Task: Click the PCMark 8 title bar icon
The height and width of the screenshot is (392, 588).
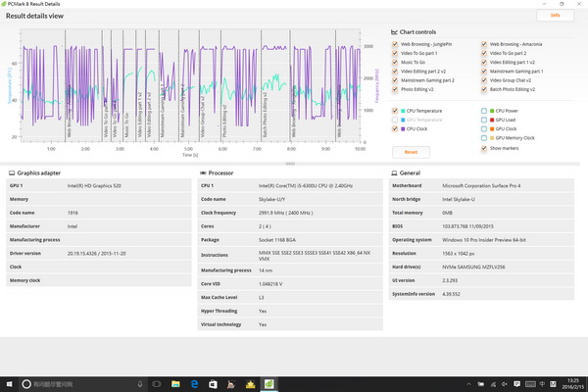Action: [5, 4]
